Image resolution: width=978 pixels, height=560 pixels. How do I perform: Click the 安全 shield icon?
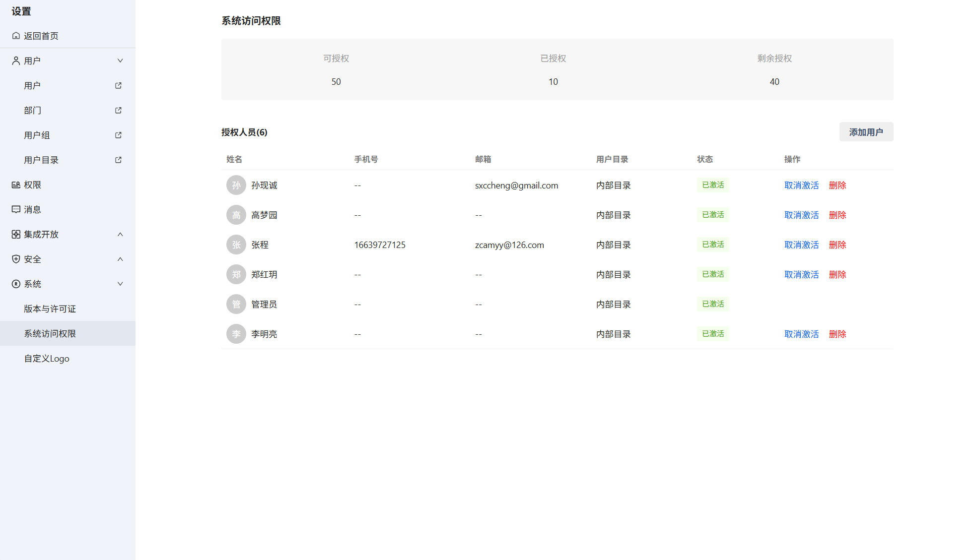(16, 259)
